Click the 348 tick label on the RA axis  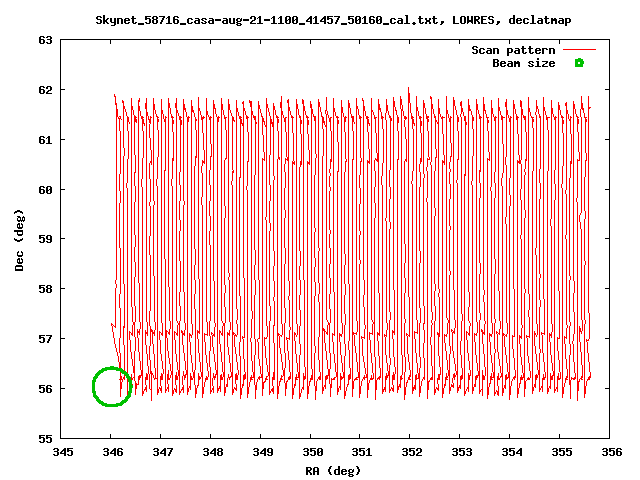211,453
